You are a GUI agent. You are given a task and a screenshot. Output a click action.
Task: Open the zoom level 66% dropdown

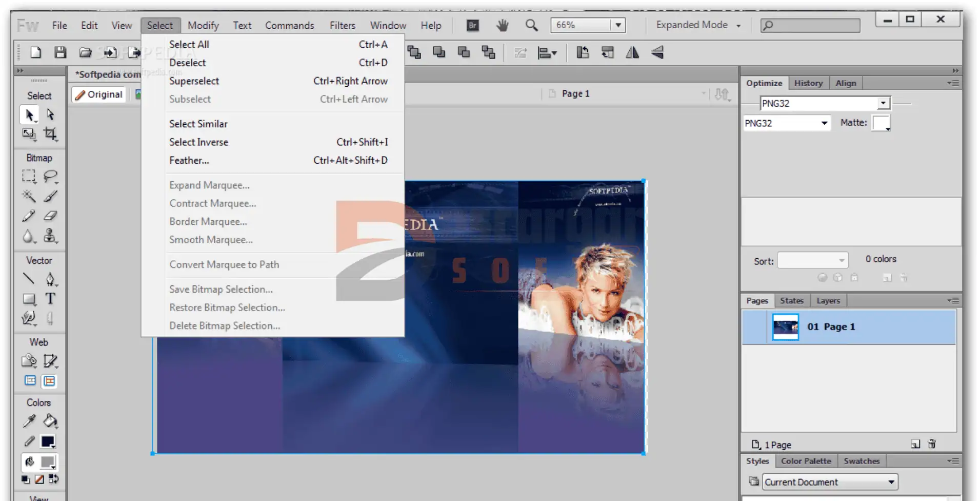pyautogui.click(x=618, y=25)
